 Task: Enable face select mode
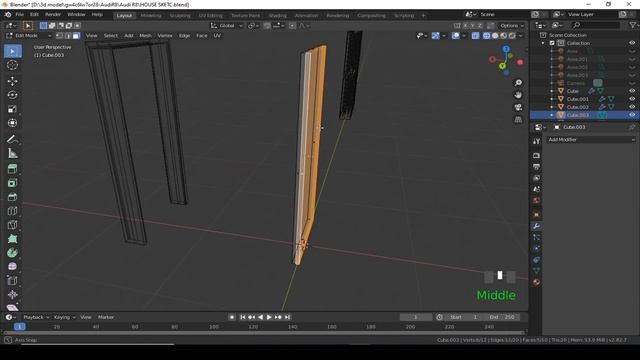pos(76,36)
